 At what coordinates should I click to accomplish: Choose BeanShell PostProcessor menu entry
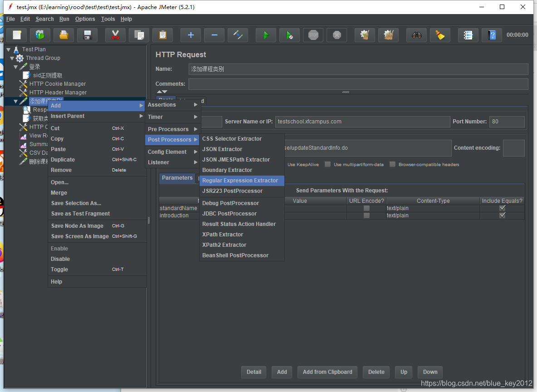[242, 255]
